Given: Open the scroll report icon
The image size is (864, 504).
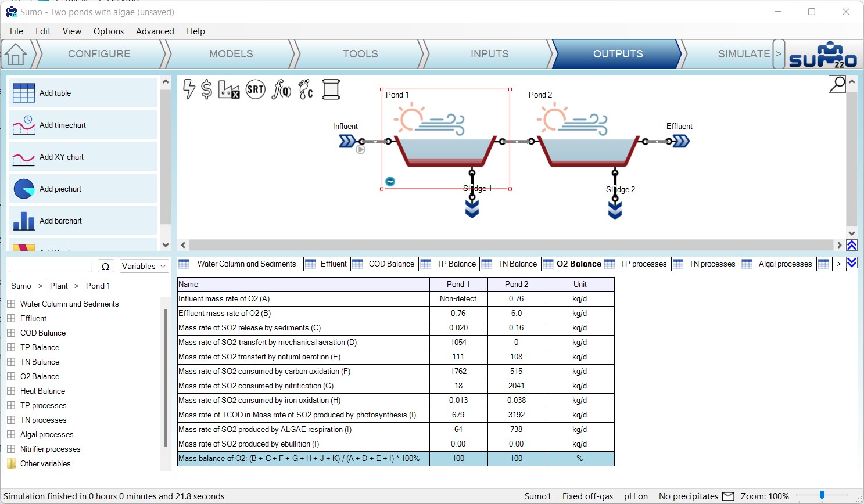Looking at the screenshot, I should (x=331, y=89).
